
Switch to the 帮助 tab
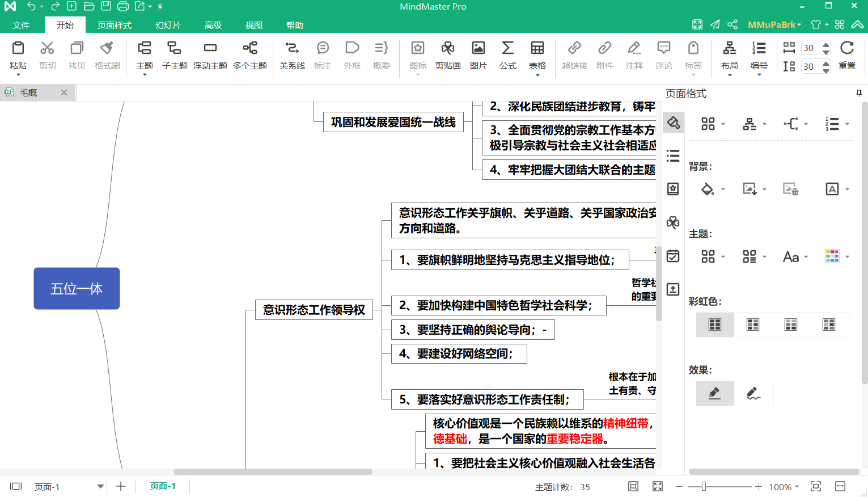[x=295, y=25]
